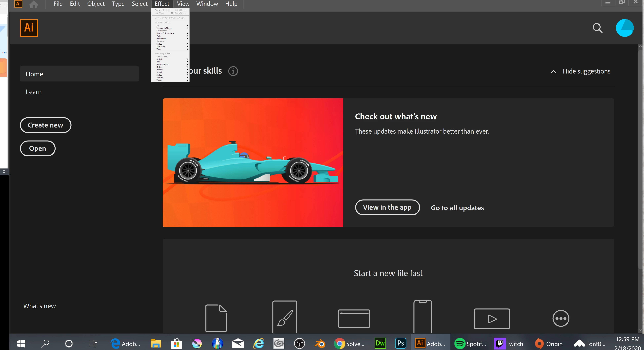
Task: Choose the blank letter page preset
Action: pos(216,318)
